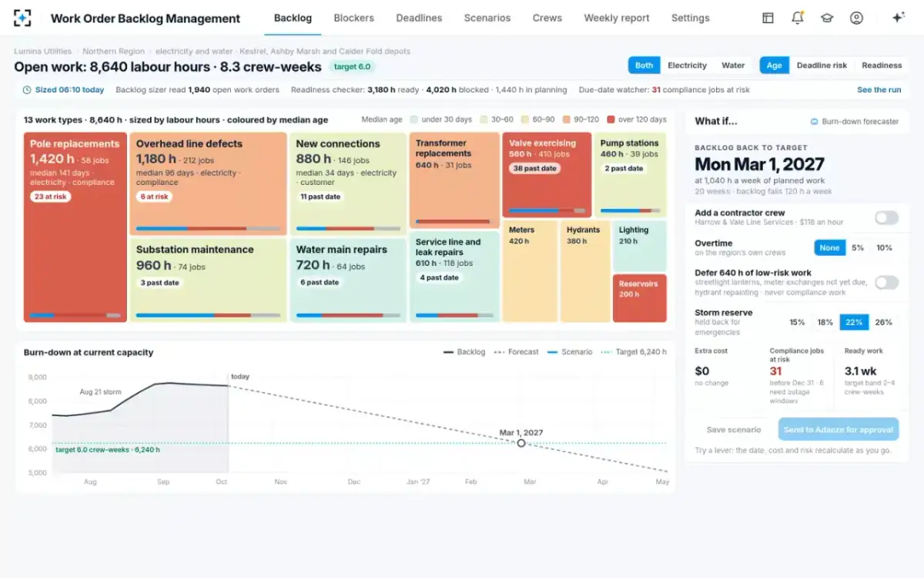This screenshot has height=578, width=924.
Task: Filter by Water only
Action: coord(733,66)
